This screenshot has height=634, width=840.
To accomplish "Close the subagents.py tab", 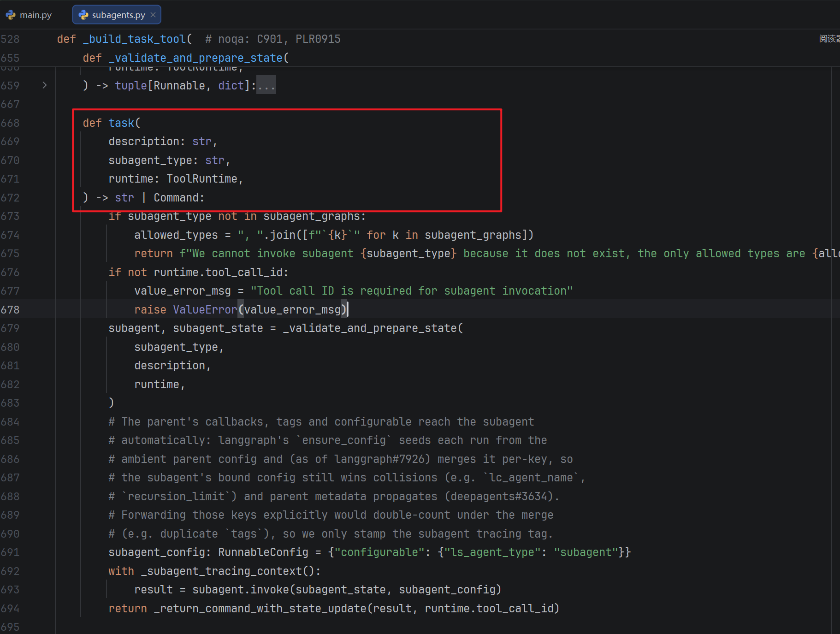I will (153, 15).
